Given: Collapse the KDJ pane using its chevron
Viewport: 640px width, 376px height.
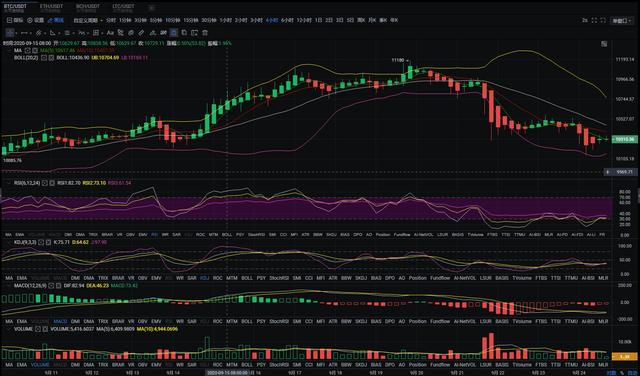Looking at the screenshot, I should 9,242.
